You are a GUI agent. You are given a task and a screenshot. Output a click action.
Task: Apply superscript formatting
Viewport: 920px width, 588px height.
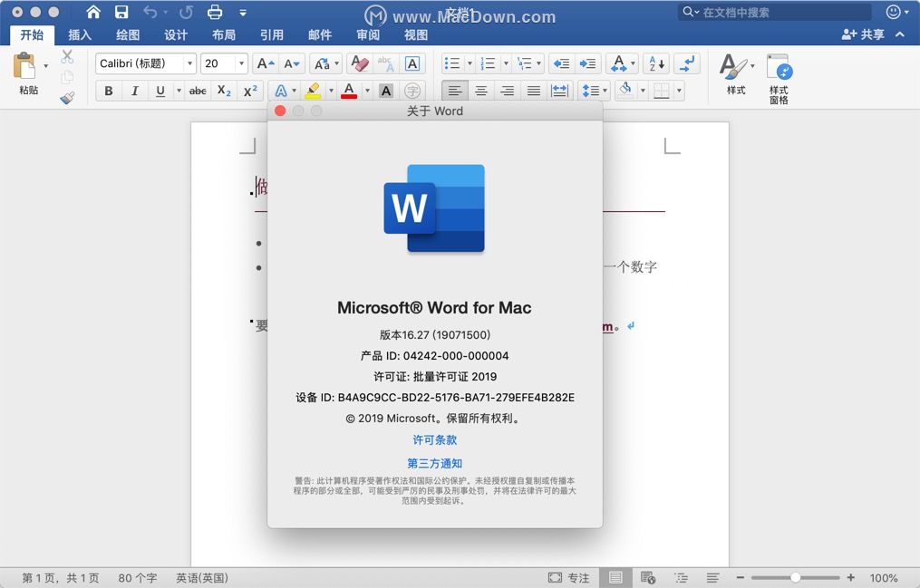click(x=250, y=91)
